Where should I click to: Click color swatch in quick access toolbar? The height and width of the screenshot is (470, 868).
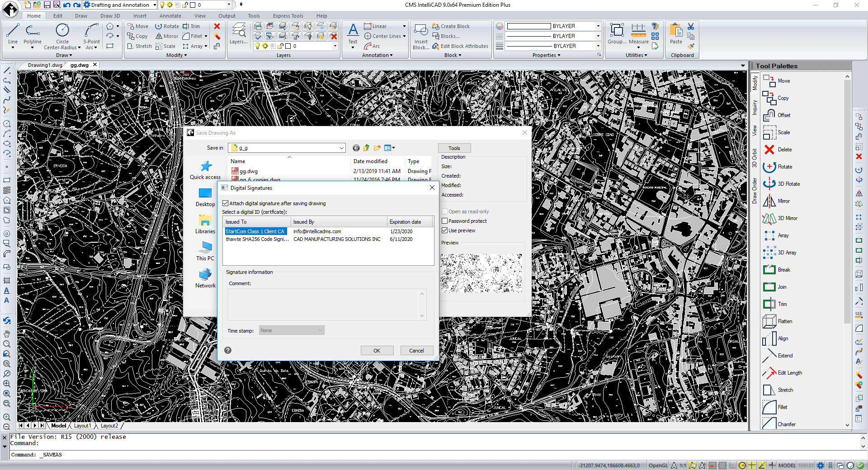pos(193,5)
